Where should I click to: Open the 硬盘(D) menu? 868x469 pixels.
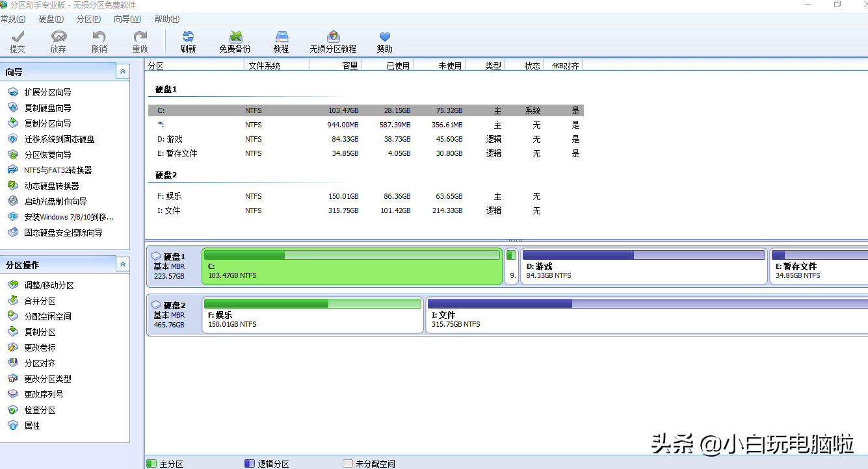point(51,19)
